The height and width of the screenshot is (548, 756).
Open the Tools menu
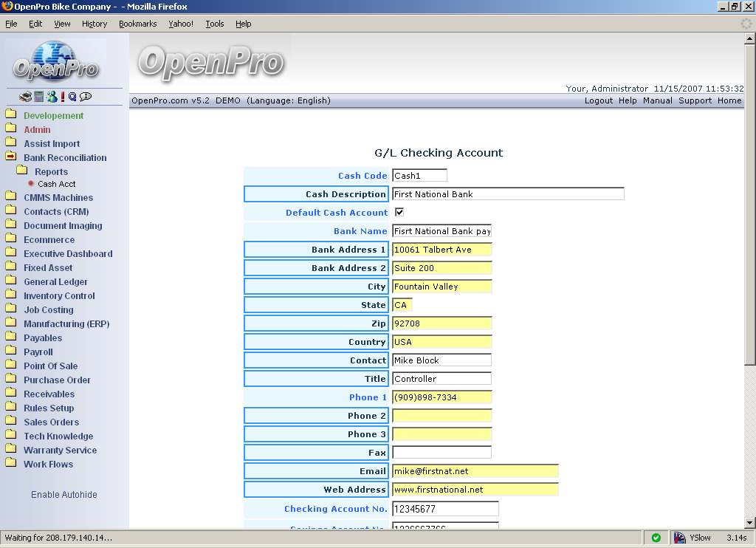(x=214, y=24)
